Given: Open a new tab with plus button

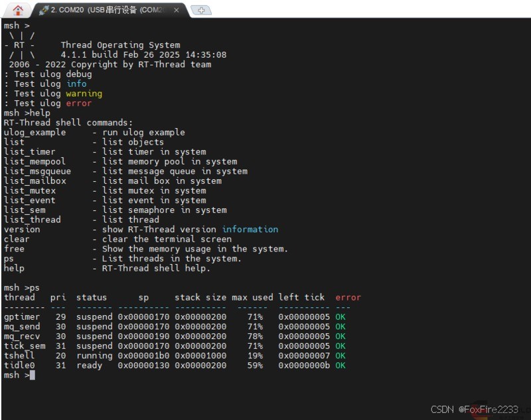Looking at the screenshot, I should pyautogui.click(x=201, y=10).
